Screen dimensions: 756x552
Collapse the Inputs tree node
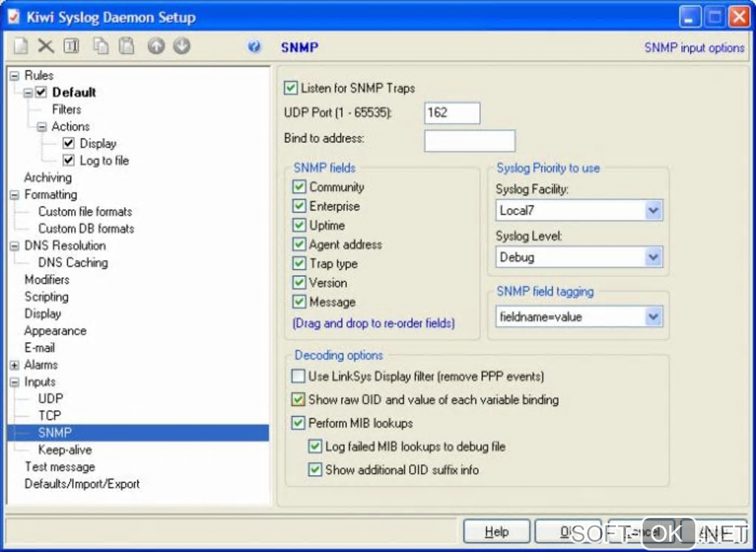[15, 382]
